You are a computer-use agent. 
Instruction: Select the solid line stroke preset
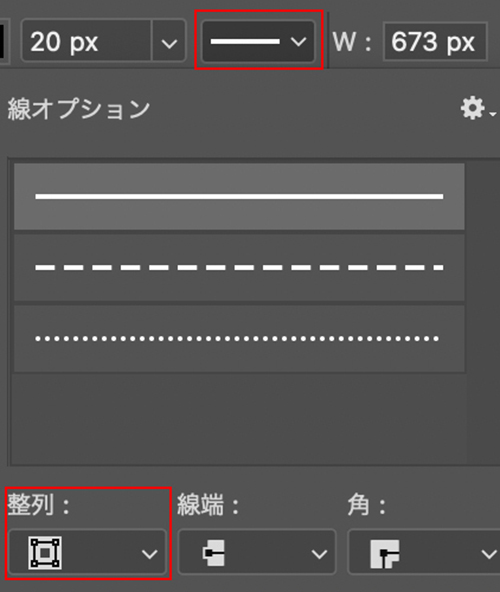[x=239, y=196]
